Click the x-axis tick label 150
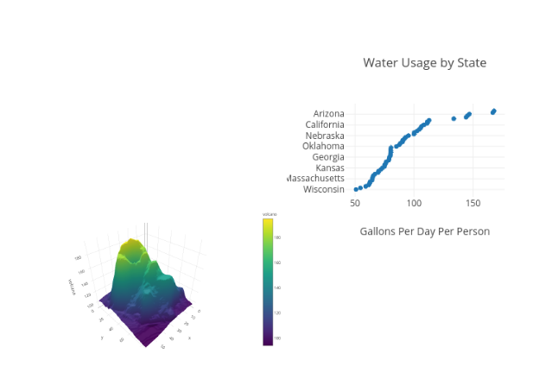 (x=473, y=204)
